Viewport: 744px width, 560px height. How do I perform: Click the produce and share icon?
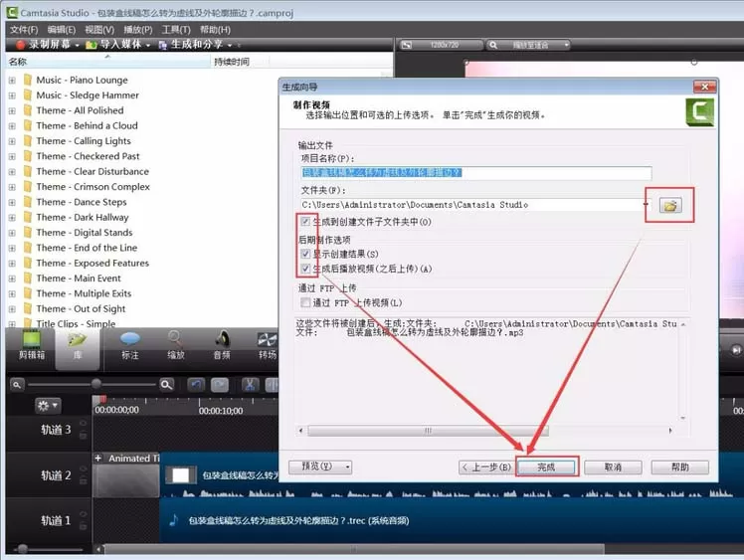tap(163, 45)
